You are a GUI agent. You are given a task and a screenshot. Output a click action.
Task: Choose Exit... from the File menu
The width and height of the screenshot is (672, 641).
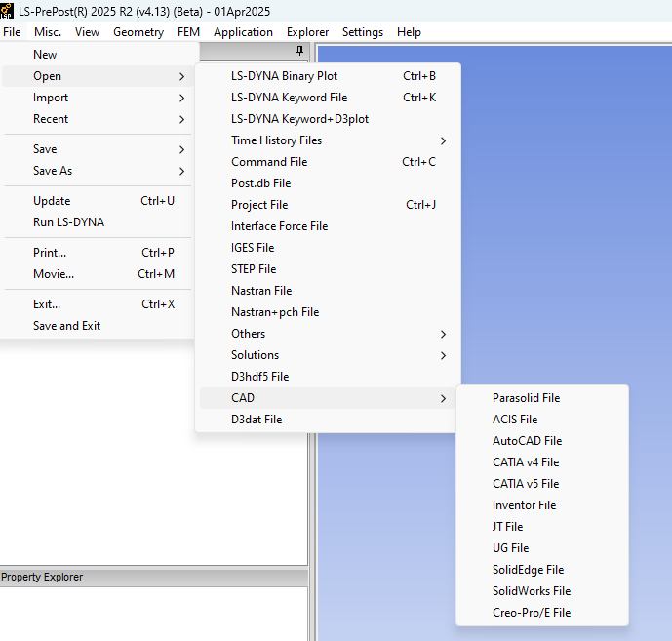pos(98,304)
